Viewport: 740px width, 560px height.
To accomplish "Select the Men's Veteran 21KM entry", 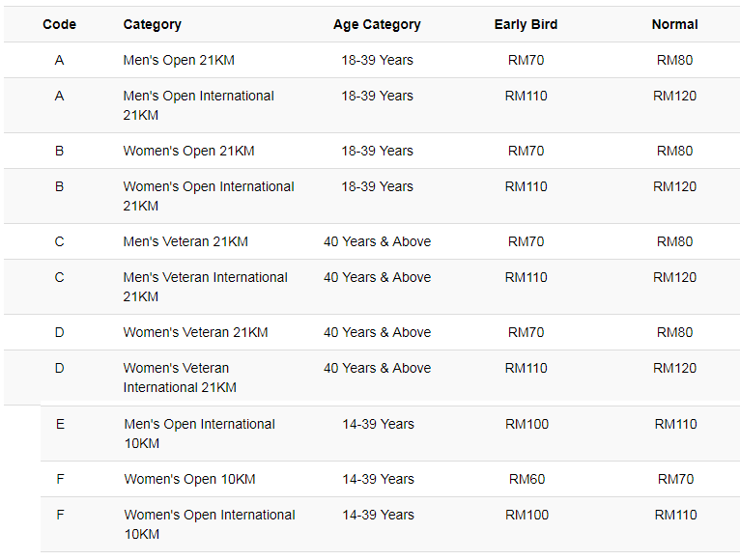I will coord(185,241).
